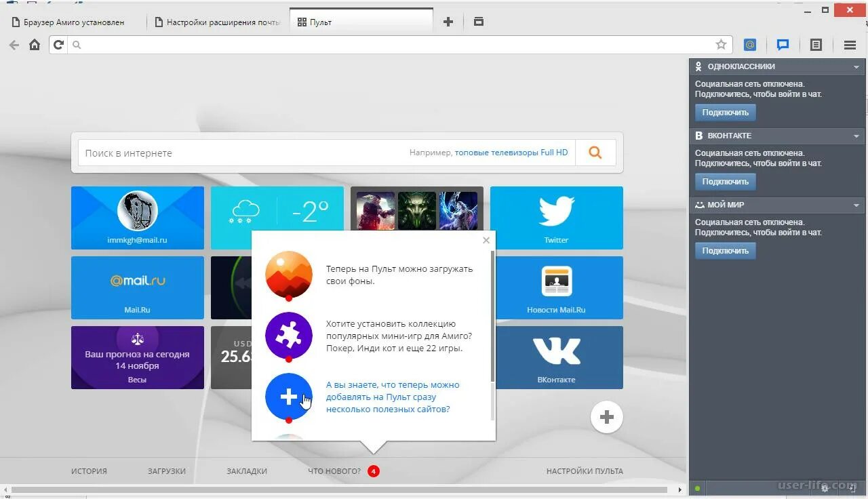Open the games tile with three covers
868x499 pixels.
[x=417, y=209]
